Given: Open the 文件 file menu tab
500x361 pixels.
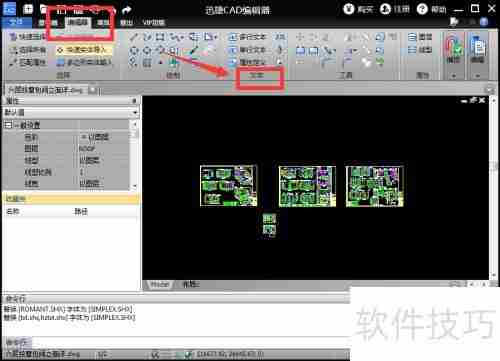Looking at the screenshot, I should pos(16,22).
